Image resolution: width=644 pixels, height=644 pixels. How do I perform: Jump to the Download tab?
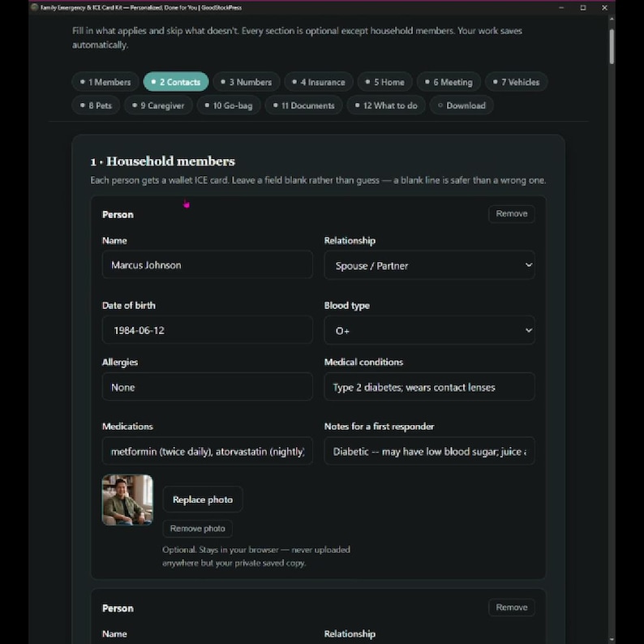(x=462, y=105)
